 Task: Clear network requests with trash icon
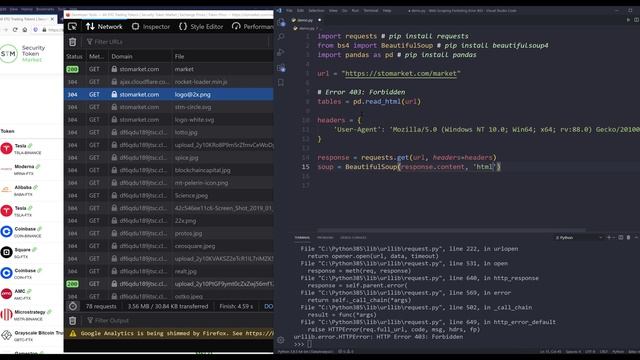tap(73, 42)
